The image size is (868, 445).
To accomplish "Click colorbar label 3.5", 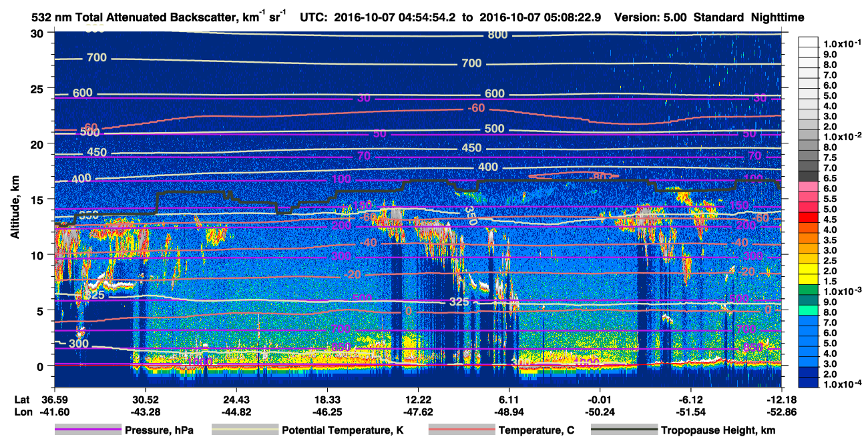I will point(830,240).
